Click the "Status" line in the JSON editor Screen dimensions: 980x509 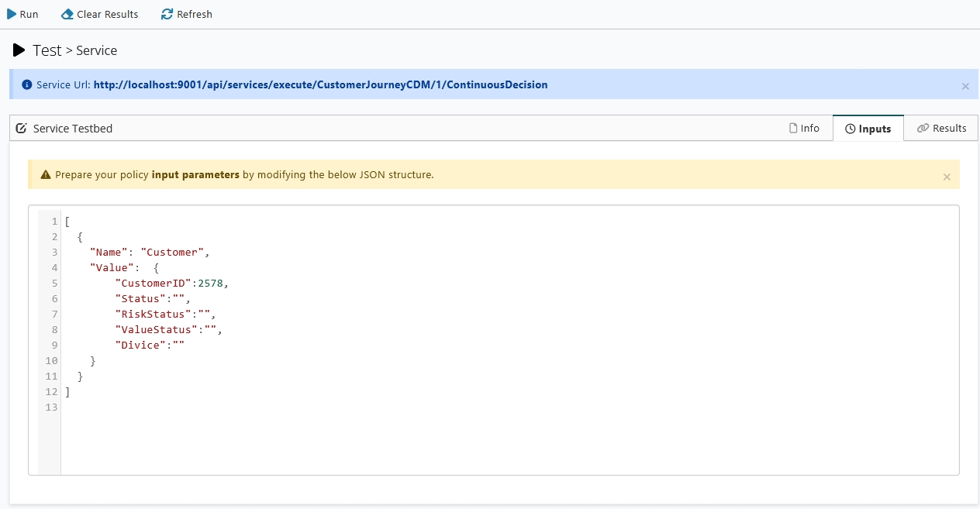point(153,299)
